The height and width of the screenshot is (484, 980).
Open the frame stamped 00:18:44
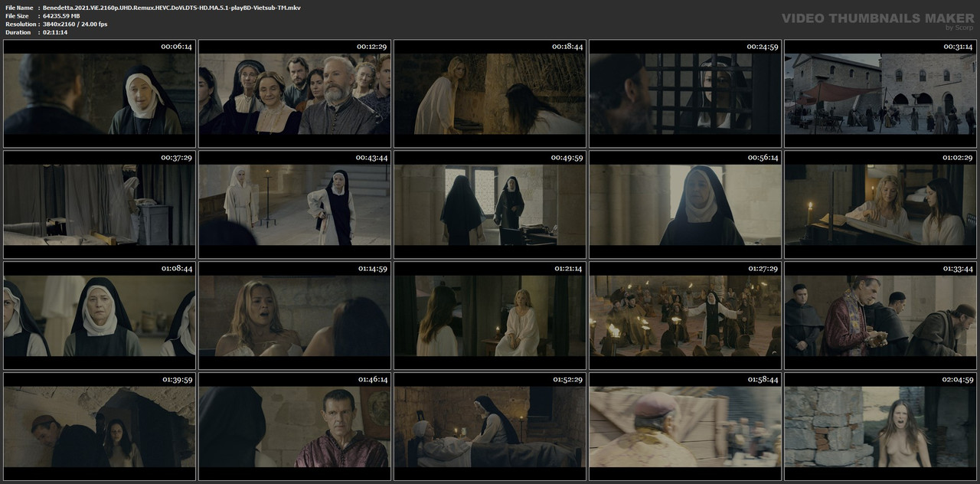[x=490, y=93]
